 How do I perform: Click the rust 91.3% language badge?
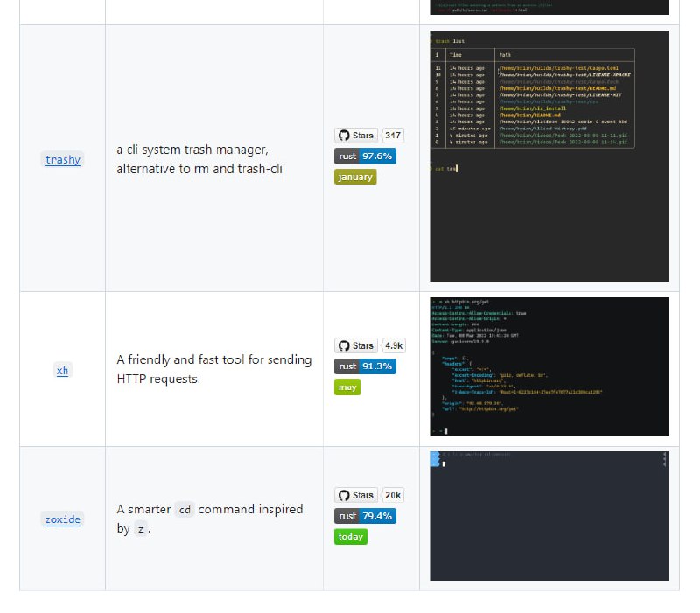[x=365, y=366]
